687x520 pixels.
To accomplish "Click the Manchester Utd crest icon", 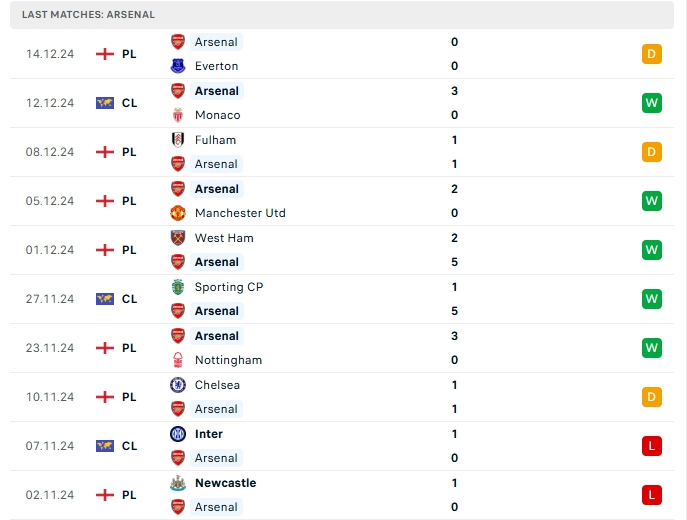I will pyautogui.click(x=178, y=213).
